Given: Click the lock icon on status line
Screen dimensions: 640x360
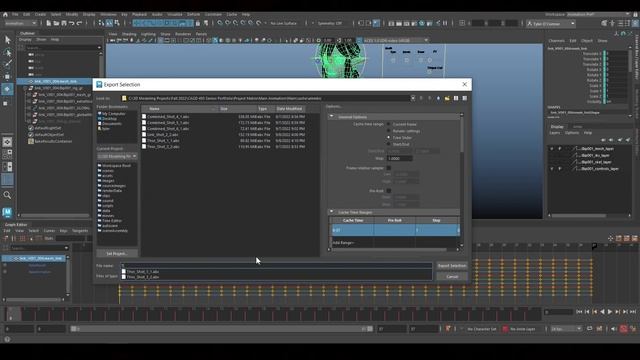Looking at the screenshot, I should tap(198, 23).
